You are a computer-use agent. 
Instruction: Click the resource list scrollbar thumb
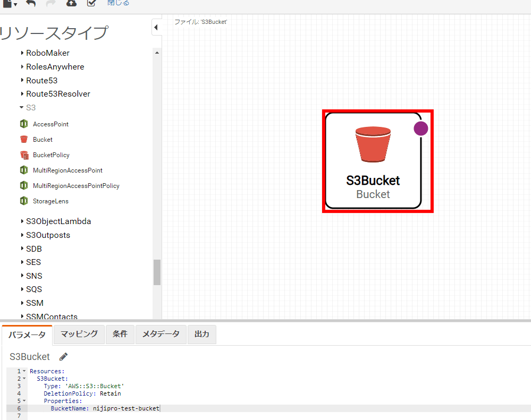(157, 272)
